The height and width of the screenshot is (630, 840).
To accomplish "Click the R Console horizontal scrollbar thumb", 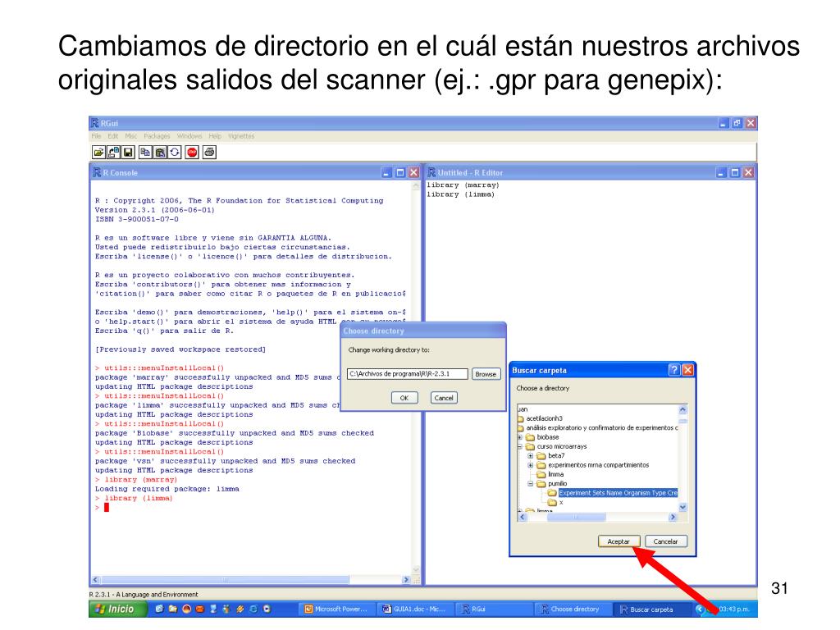I will pos(225,580).
